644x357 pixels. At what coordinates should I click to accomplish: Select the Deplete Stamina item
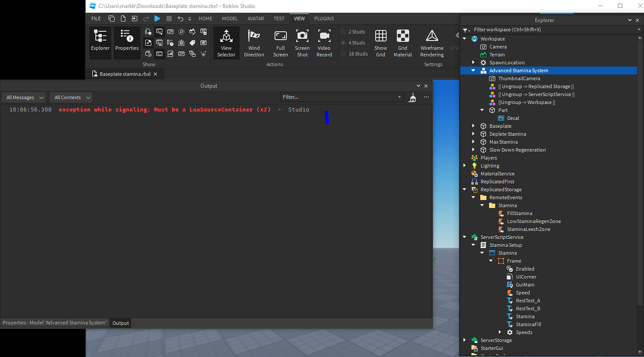pos(507,134)
